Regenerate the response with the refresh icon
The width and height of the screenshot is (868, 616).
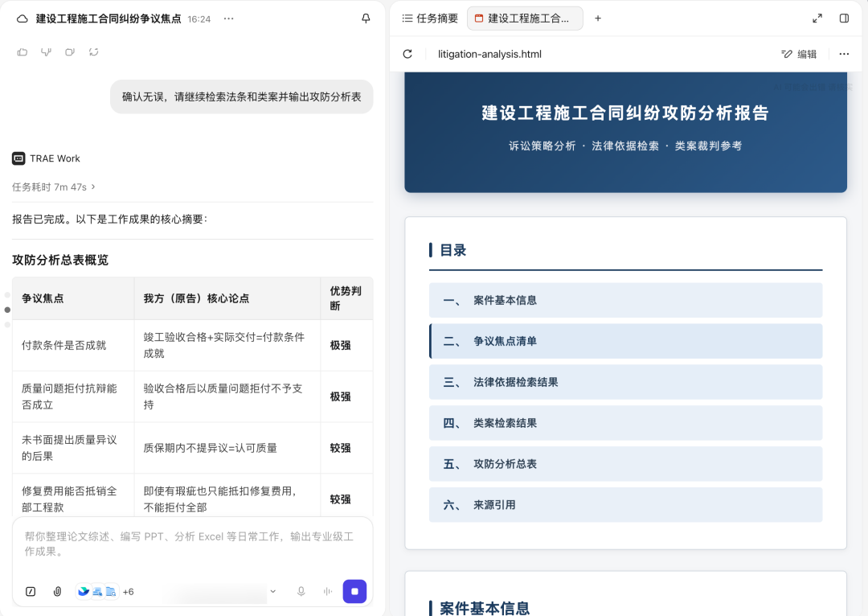pyautogui.click(x=93, y=52)
